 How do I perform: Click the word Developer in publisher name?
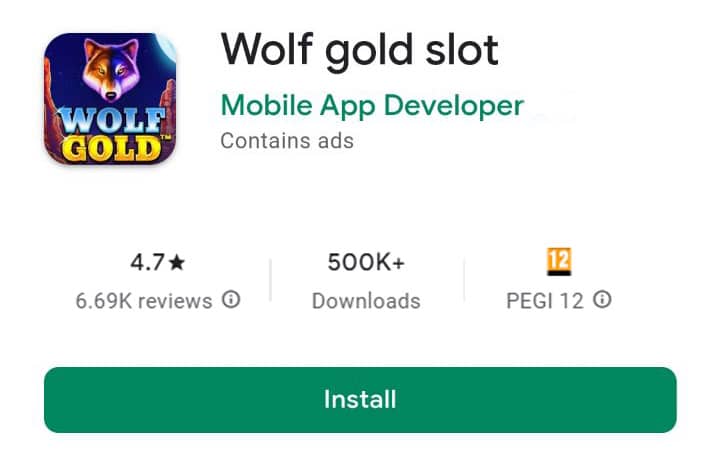[454, 106]
